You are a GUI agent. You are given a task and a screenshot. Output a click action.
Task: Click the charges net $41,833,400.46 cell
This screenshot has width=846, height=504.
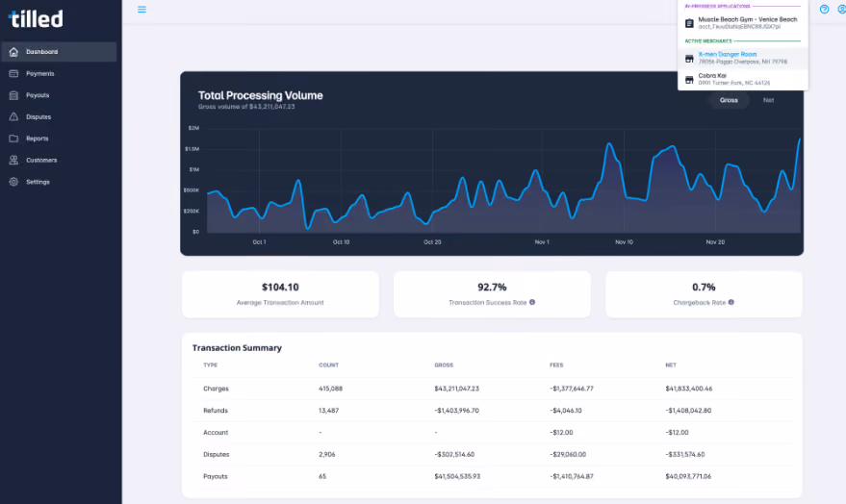pos(688,389)
